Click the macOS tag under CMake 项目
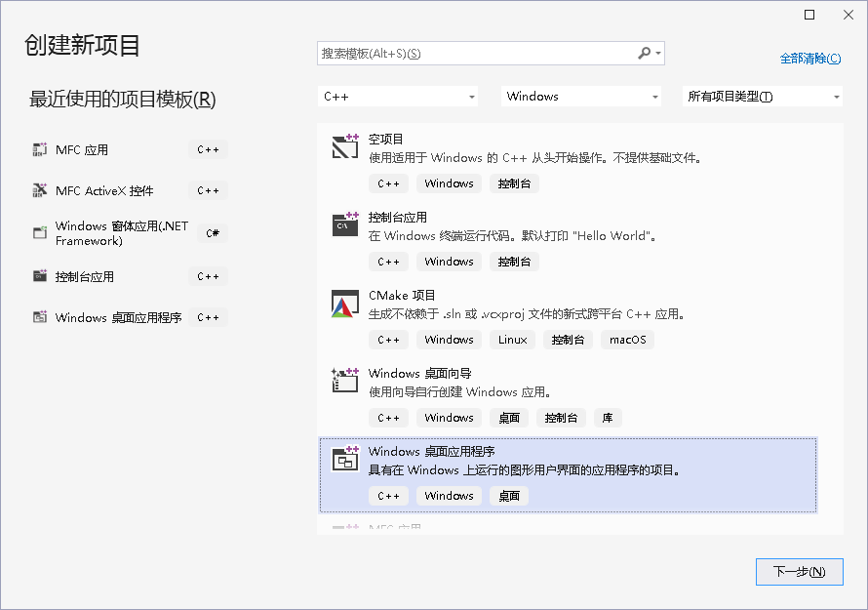Image resolution: width=868 pixels, height=610 pixels. point(627,339)
